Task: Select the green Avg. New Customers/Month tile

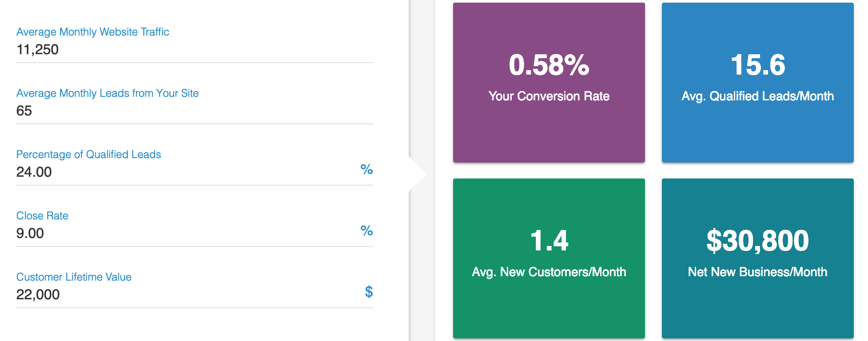Action: 549,258
